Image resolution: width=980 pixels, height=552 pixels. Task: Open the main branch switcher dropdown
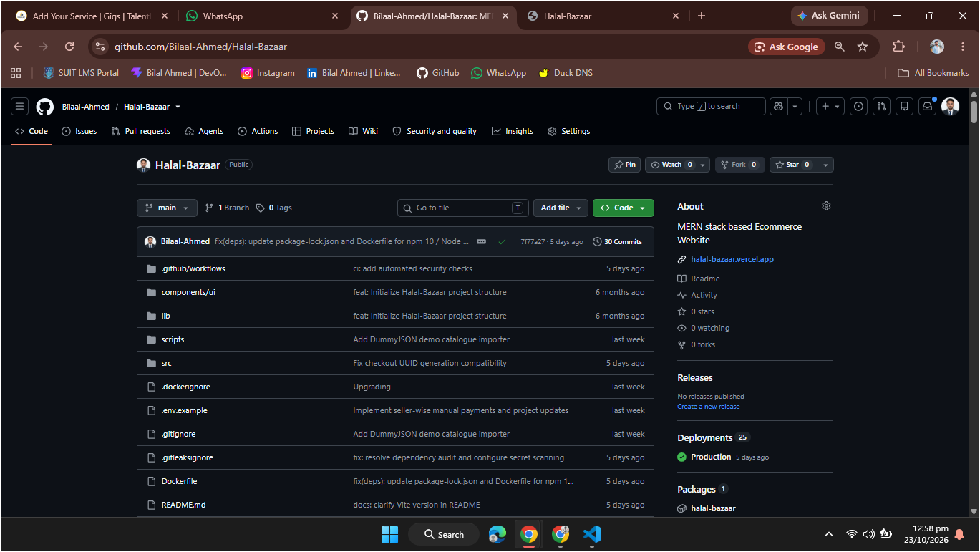click(168, 208)
